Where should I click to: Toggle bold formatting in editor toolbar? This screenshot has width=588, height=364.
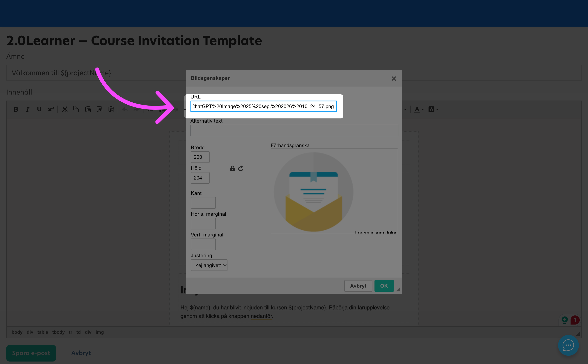tap(16, 109)
